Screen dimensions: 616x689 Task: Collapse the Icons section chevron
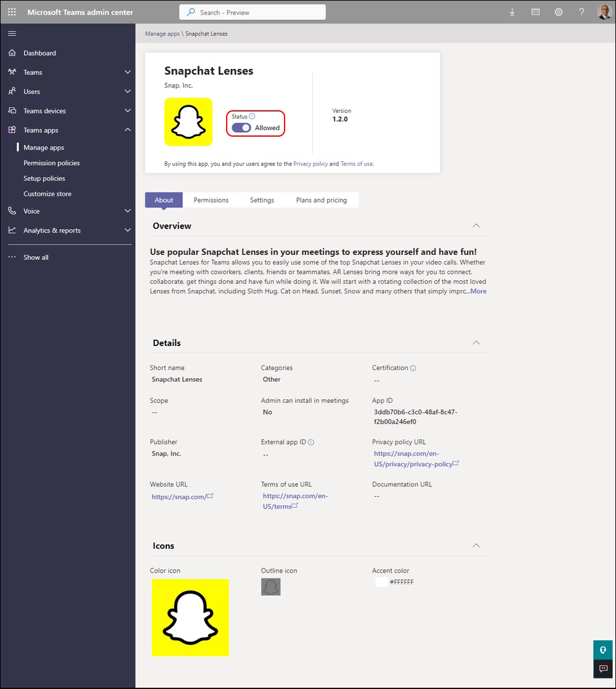tap(476, 546)
